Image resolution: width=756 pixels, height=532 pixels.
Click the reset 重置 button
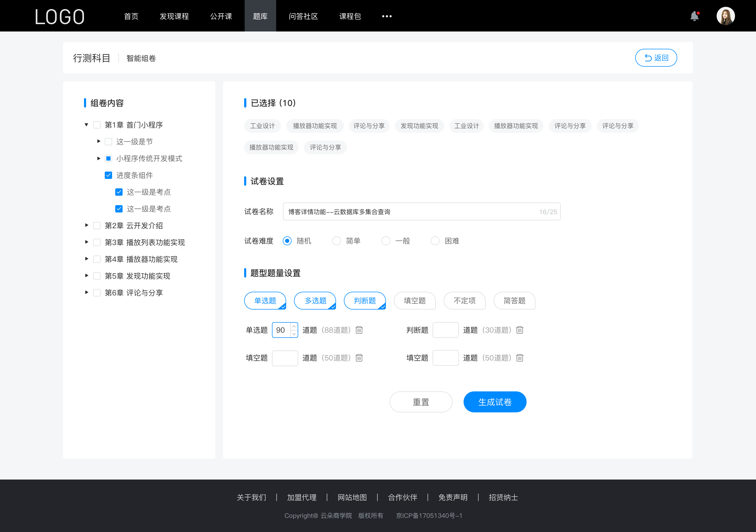click(x=420, y=401)
